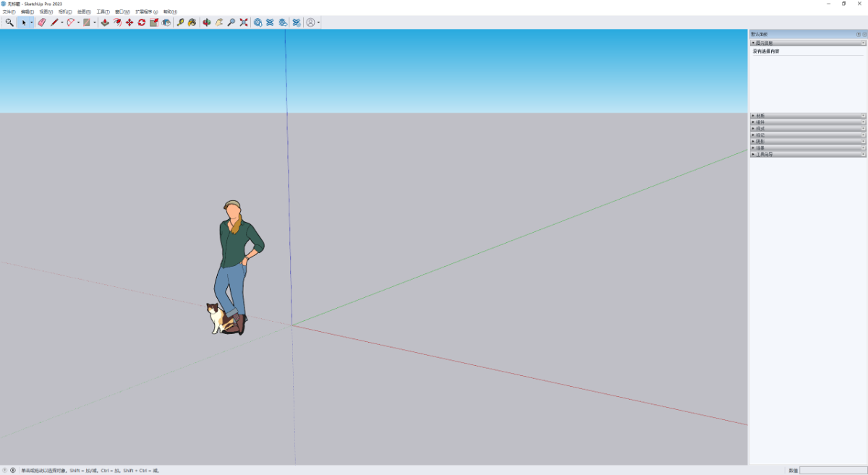The image size is (868, 475).
Task: Click the 没有选择内容 text
Action: pos(766,51)
